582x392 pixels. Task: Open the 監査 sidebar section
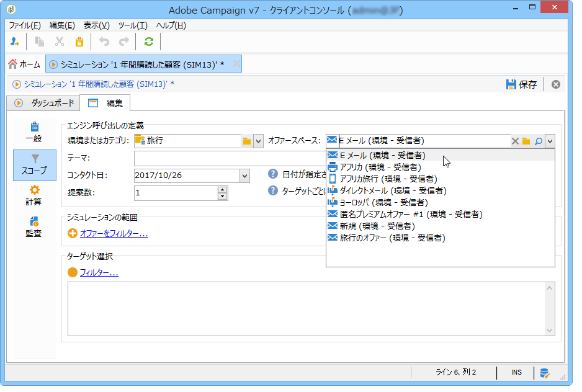point(34,227)
